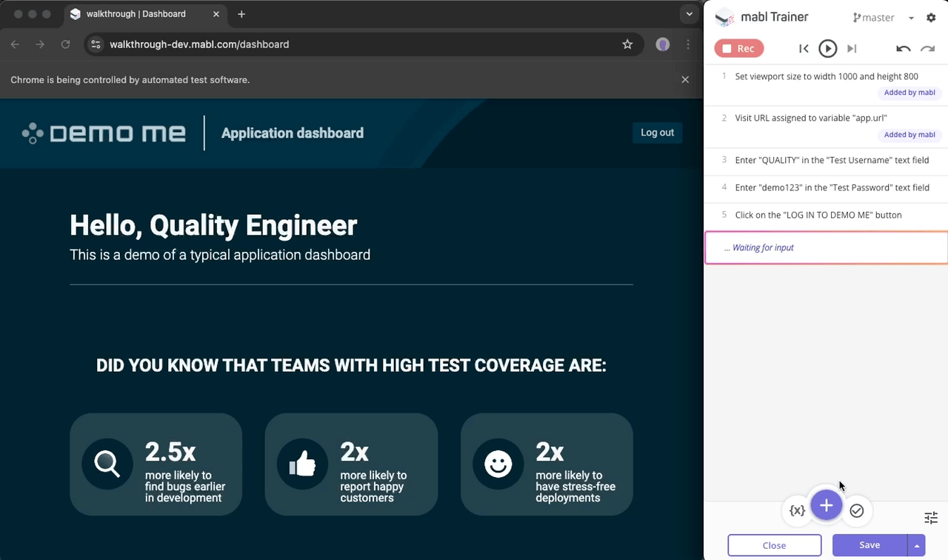This screenshot has height=560, width=948.
Task: Open mabl Trainer settings gear
Action: (x=931, y=18)
